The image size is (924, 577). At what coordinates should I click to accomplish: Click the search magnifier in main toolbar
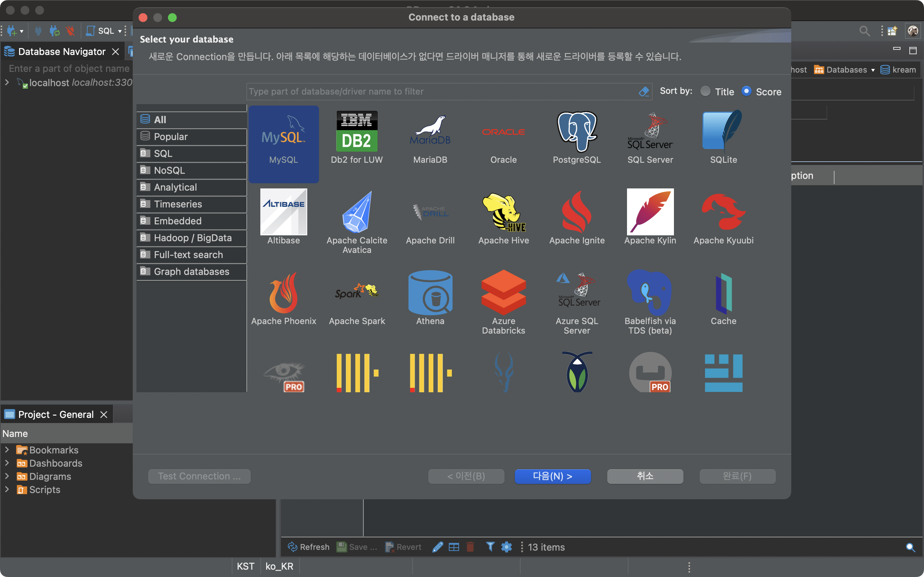(x=864, y=30)
